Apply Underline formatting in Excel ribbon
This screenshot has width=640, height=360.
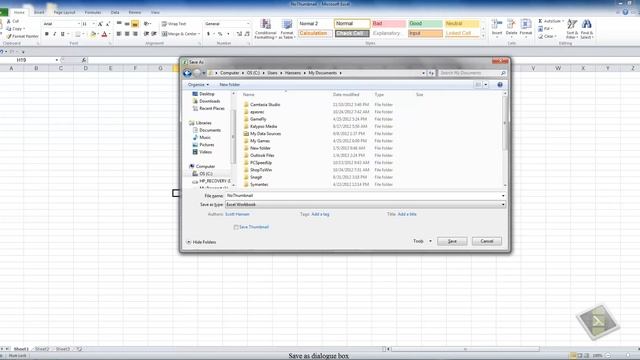62,34
